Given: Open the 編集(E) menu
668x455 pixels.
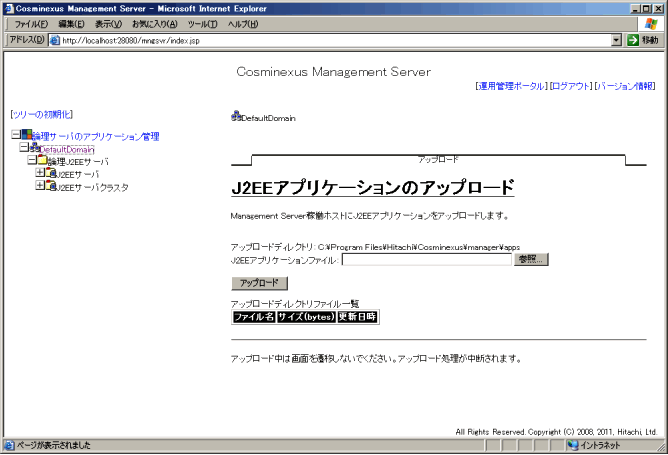Looking at the screenshot, I should (71, 24).
